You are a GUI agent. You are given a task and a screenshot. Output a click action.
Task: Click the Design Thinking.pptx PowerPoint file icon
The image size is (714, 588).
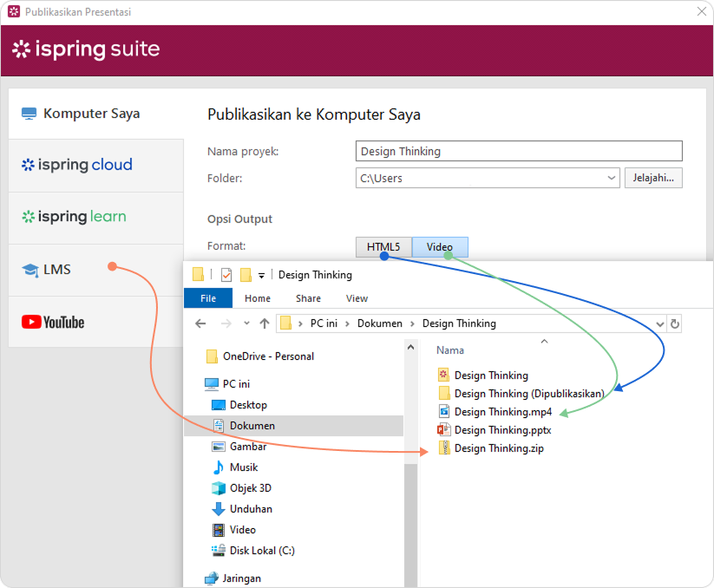(444, 430)
